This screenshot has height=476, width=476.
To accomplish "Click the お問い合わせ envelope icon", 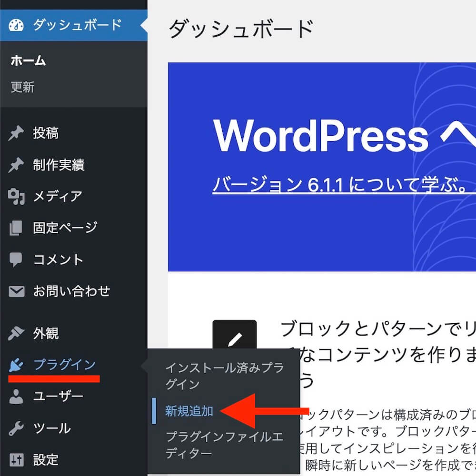I will pyautogui.click(x=16, y=291).
